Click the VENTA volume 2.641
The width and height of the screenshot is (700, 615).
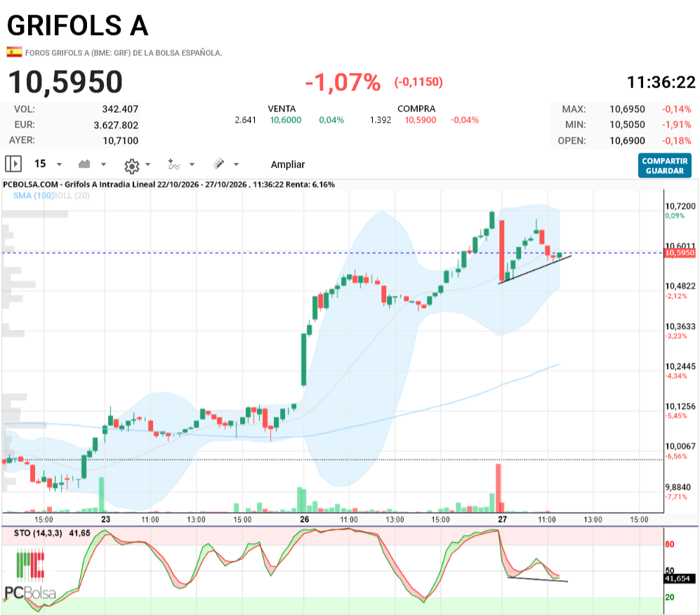246,120
